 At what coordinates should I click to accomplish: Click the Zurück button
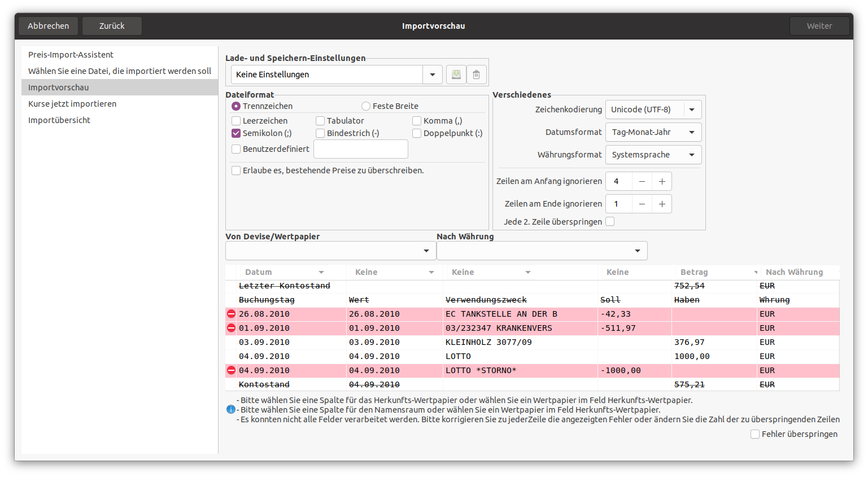[x=112, y=26]
